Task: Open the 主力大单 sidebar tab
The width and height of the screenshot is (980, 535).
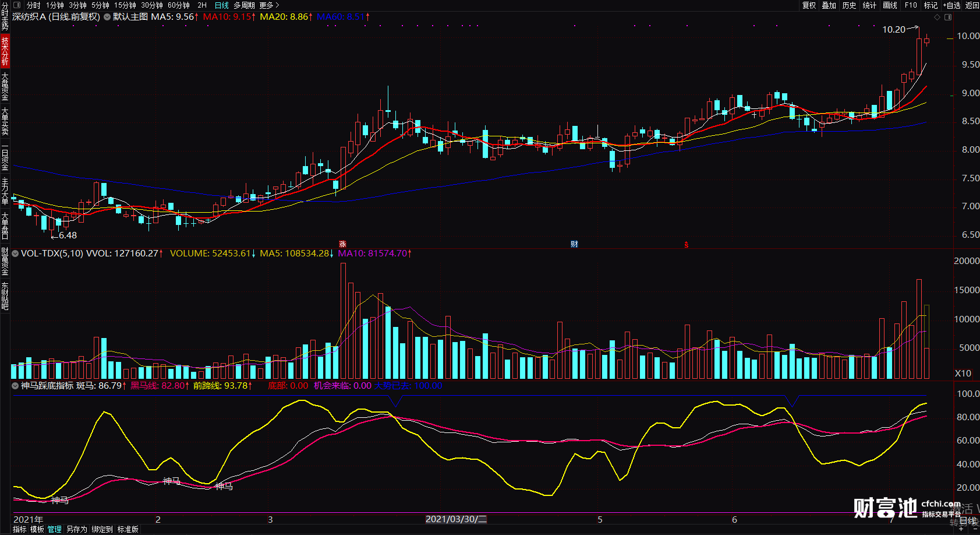Action: [5, 191]
